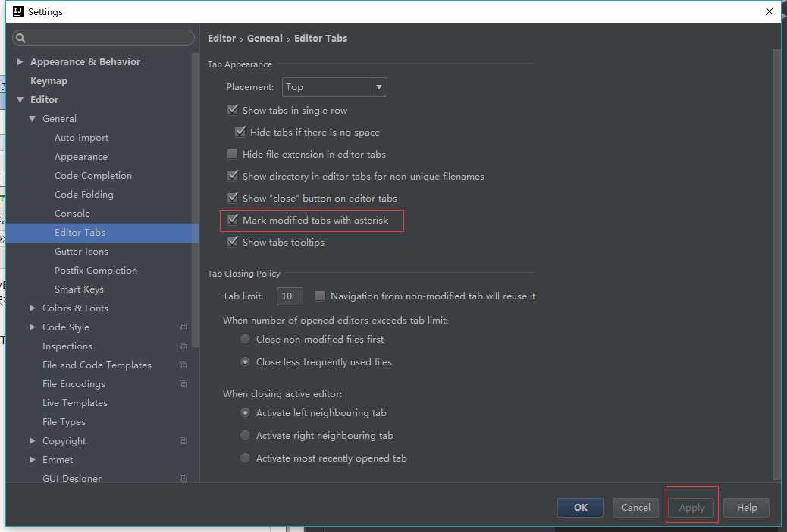Open Appearance under General

coord(81,157)
